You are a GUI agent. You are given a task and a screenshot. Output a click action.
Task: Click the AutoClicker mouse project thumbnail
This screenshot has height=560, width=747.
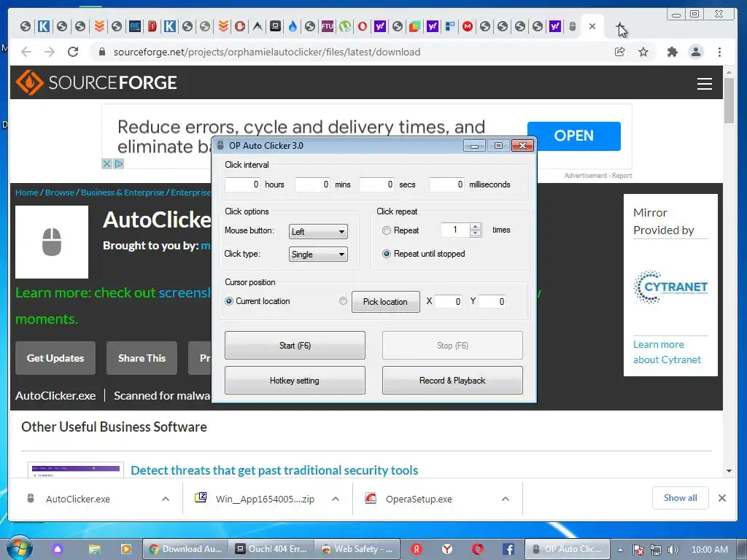click(52, 242)
